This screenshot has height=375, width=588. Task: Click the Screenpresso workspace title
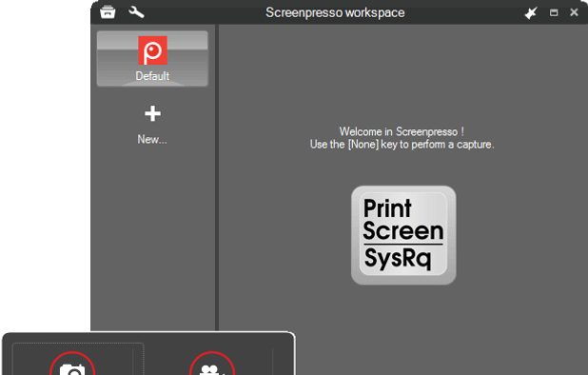click(335, 12)
